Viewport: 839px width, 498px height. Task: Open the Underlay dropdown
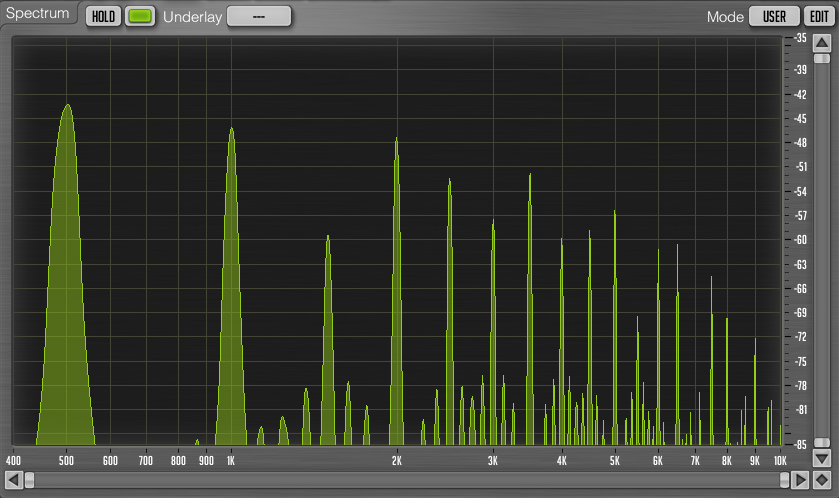[259, 17]
